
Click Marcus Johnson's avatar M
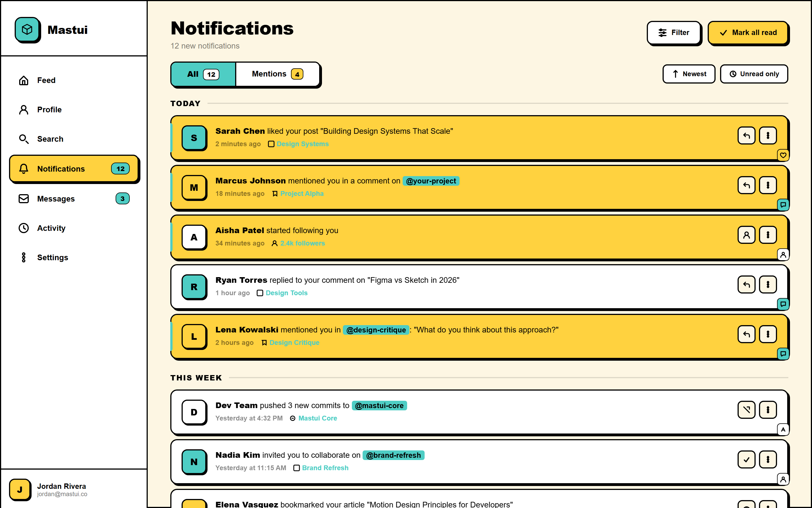194,187
